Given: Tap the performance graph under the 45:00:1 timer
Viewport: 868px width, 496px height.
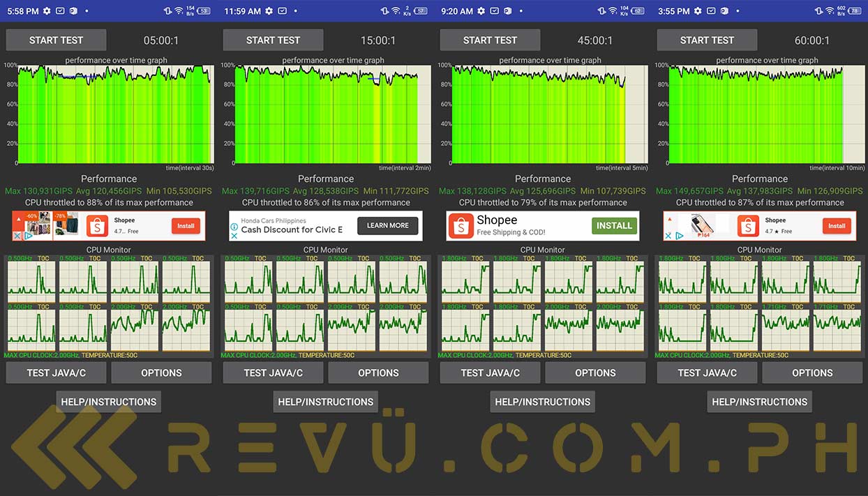Looking at the screenshot, I should [549, 114].
